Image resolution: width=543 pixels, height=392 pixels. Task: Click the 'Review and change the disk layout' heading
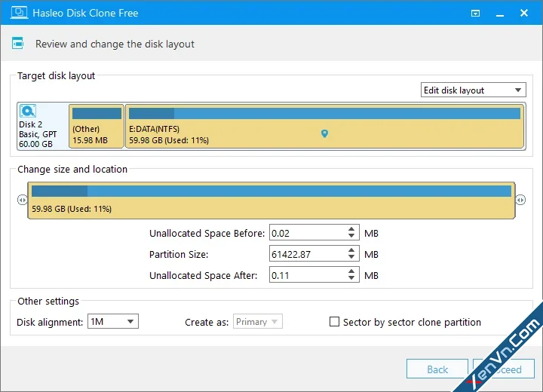coord(115,44)
